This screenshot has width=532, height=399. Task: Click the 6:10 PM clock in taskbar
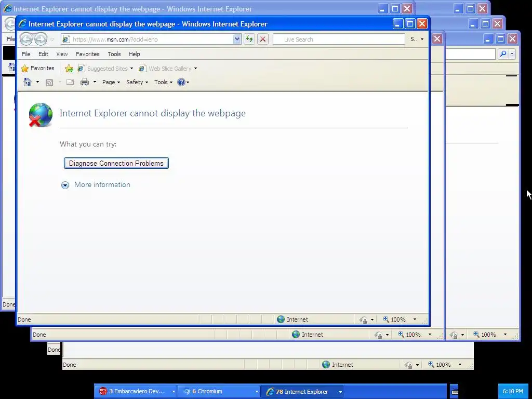pos(513,391)
